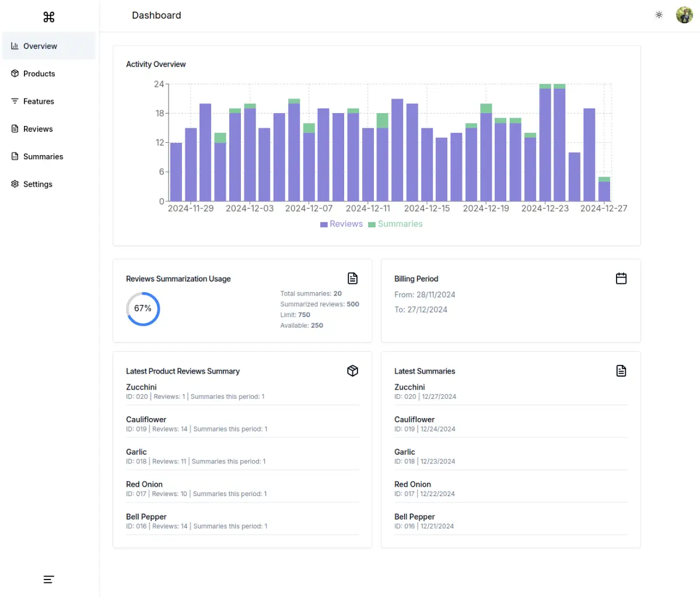Toggle light/dark theme with the sun icon
Screen dimensions: 700x597
coord(659,15)
